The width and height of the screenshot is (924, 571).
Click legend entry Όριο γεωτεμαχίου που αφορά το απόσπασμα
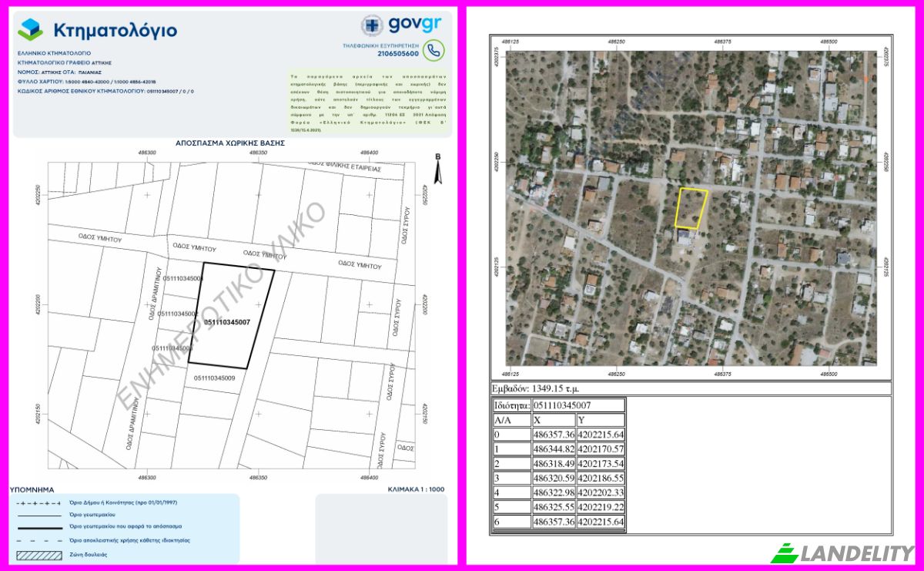pyautogui.click(x=127, y=528)
